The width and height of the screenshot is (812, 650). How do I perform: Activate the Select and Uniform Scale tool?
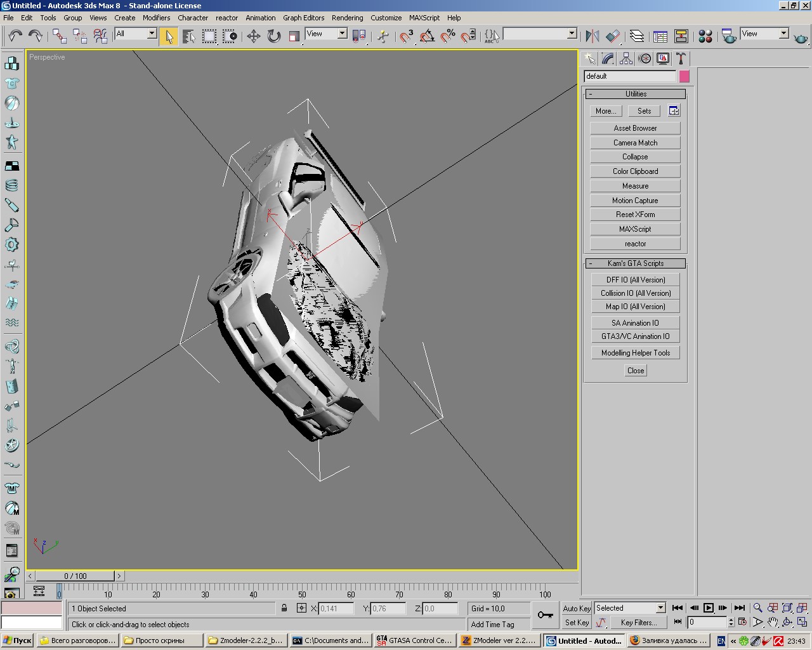pos(294,36)
